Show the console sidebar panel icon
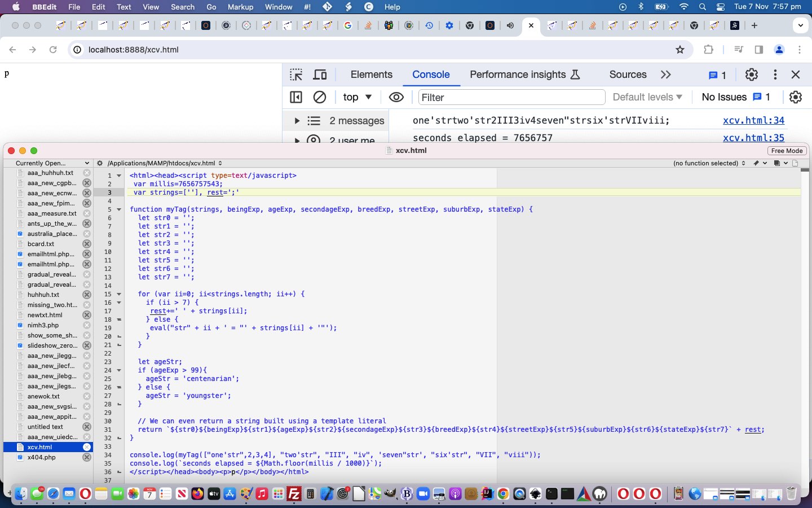This screenshot has width=812, height=508. point(296,97)
